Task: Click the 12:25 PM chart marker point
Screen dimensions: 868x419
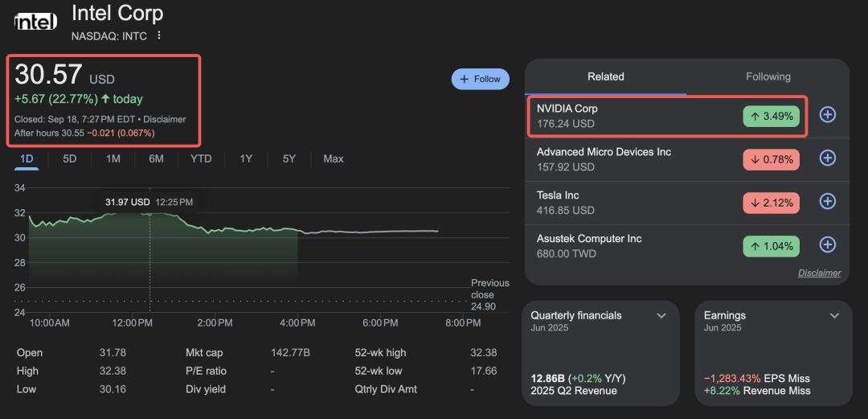Action: click(149, 213)
